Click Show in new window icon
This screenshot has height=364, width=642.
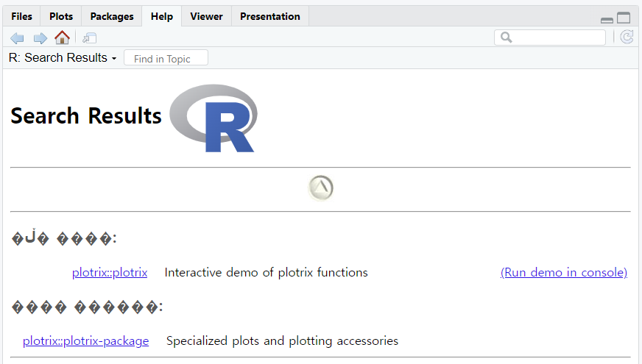point(89,38)
